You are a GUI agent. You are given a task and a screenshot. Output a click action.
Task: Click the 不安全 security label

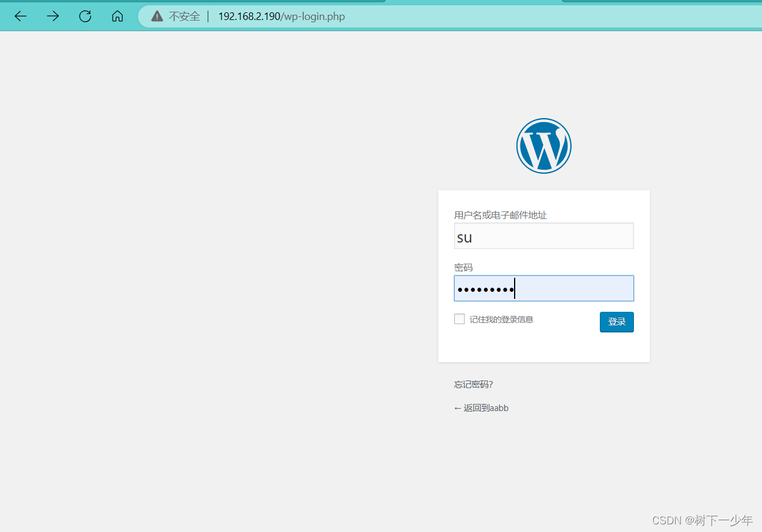click(x=184, y=16)
